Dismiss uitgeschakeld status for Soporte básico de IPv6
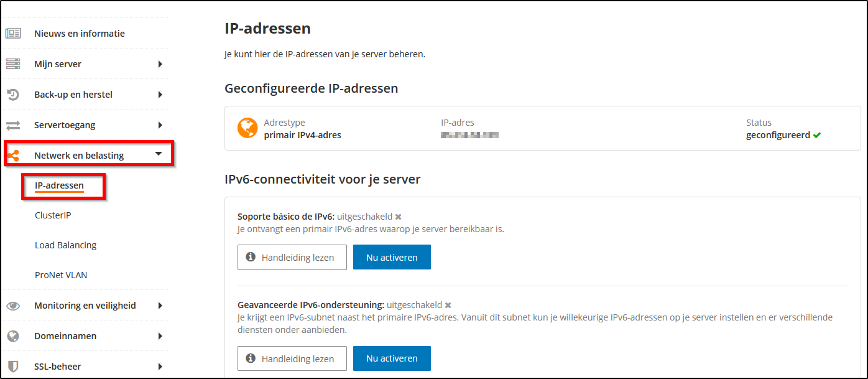868x379 pixels. click(397, 217)
